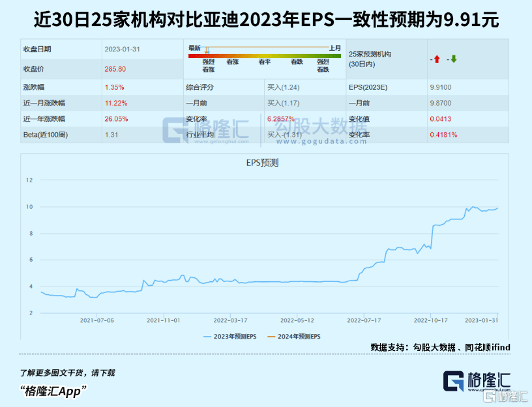Click the red-to-green rating gauge bar
Screen dimensions: 532x407
[x=265, y=56]
